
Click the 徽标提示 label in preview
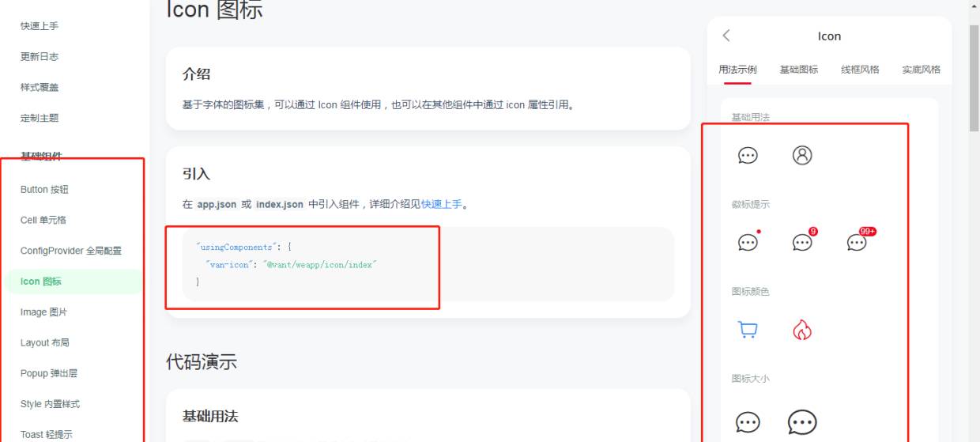pyautogui.click(x=751, y=204)
